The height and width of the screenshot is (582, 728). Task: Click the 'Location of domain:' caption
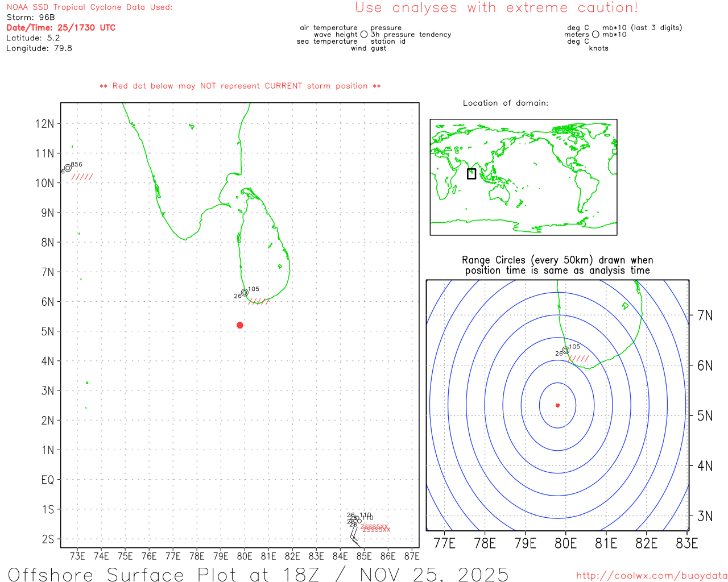point(505,103)
